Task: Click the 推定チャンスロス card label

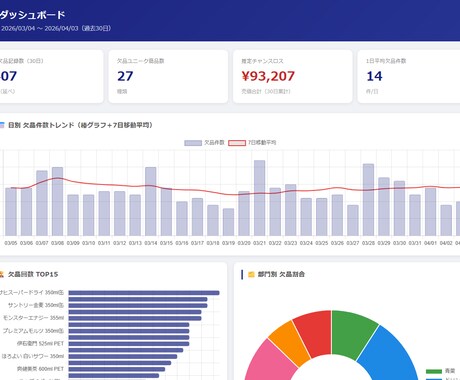Action: click(x=262, y=61)
